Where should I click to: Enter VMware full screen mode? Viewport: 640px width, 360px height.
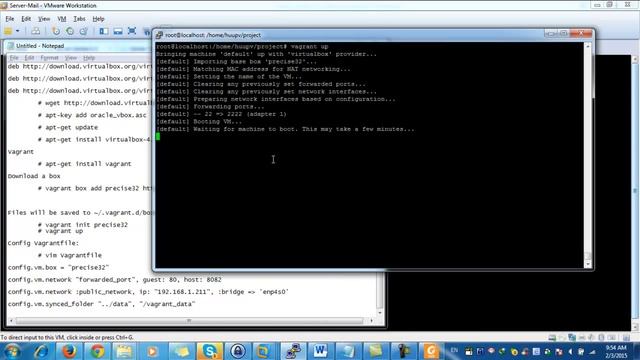tap(132, 31)
